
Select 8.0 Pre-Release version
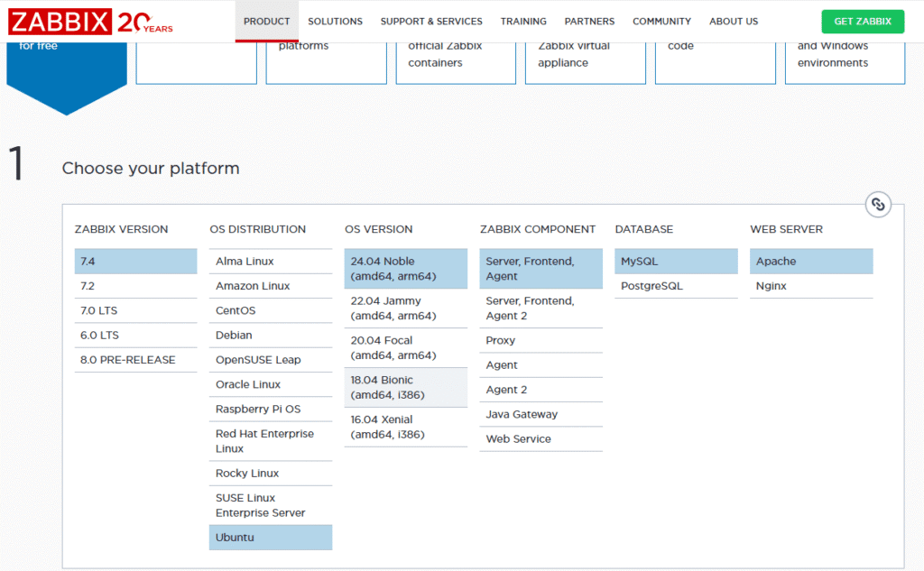pyautogui.click(x=135, y=360)
